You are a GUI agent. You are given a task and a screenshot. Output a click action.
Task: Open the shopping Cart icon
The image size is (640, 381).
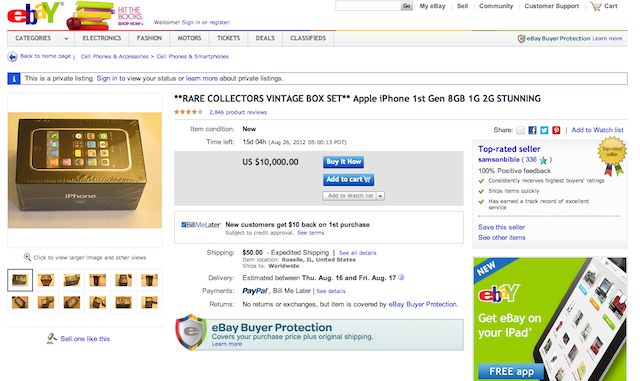[596, 6]
